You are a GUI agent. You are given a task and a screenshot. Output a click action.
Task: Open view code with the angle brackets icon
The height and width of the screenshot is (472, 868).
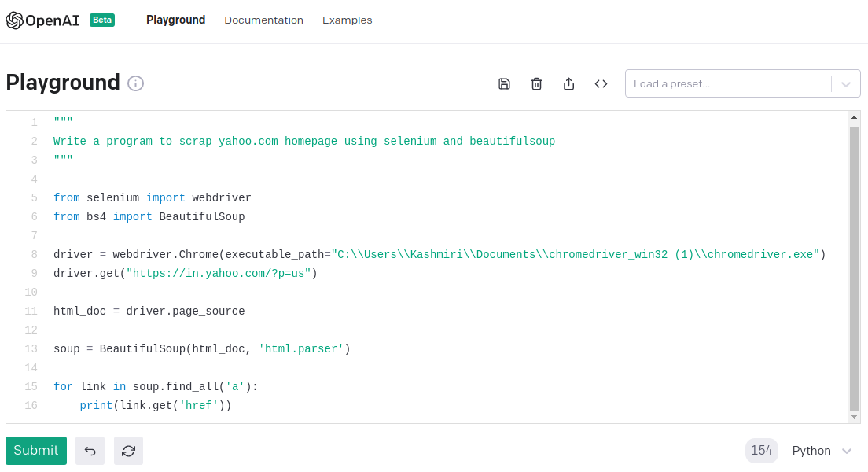coord(601,84)
